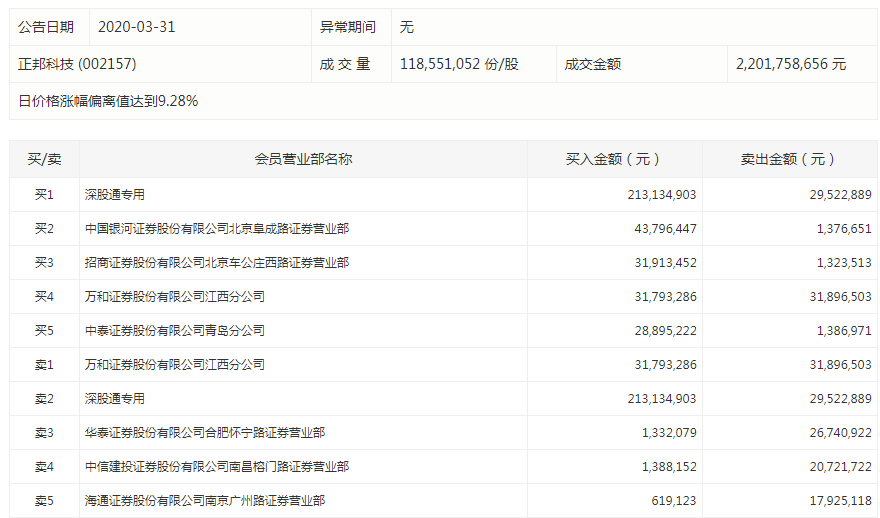Select the volume value 118,551,052 份/股
The image size is (880, 518).
[459, 64]
